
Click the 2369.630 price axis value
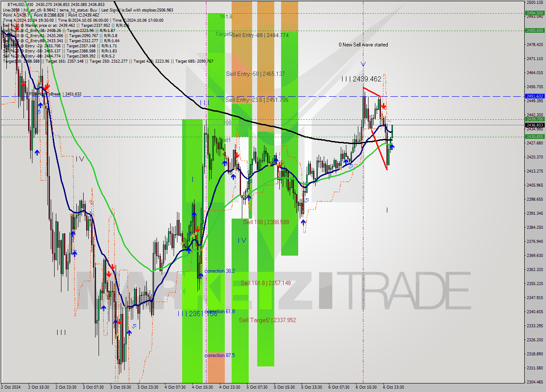(534, 255)
